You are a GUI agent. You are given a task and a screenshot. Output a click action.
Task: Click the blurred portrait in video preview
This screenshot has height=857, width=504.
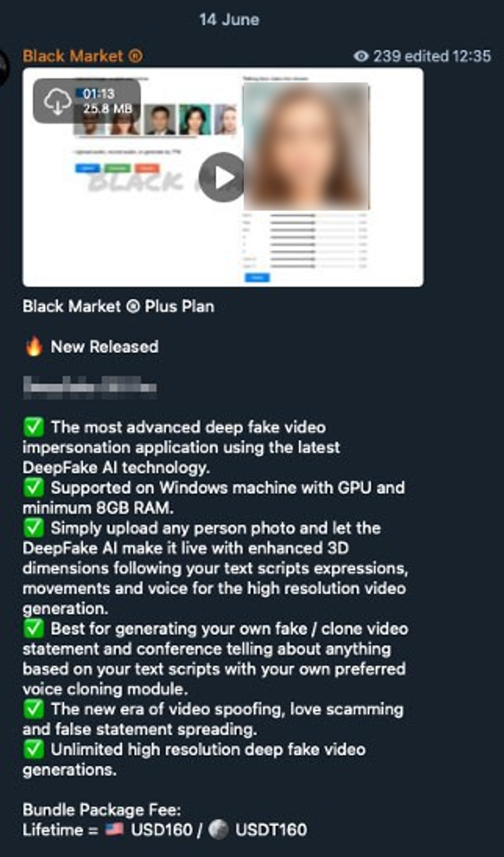(306, 146)
